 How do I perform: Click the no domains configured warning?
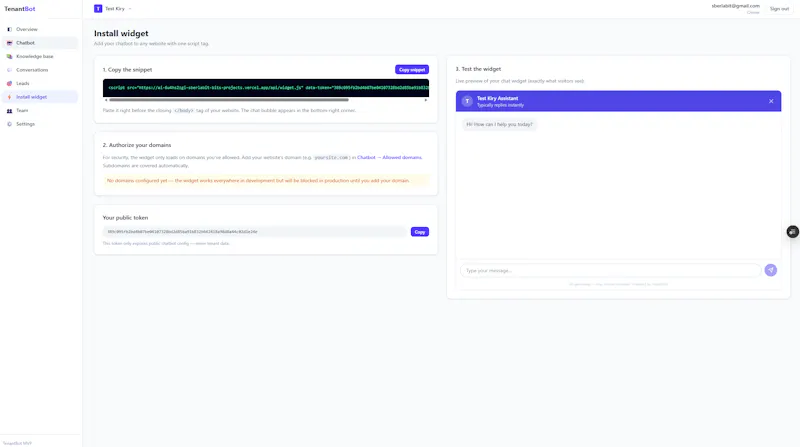tap(266, 181)
